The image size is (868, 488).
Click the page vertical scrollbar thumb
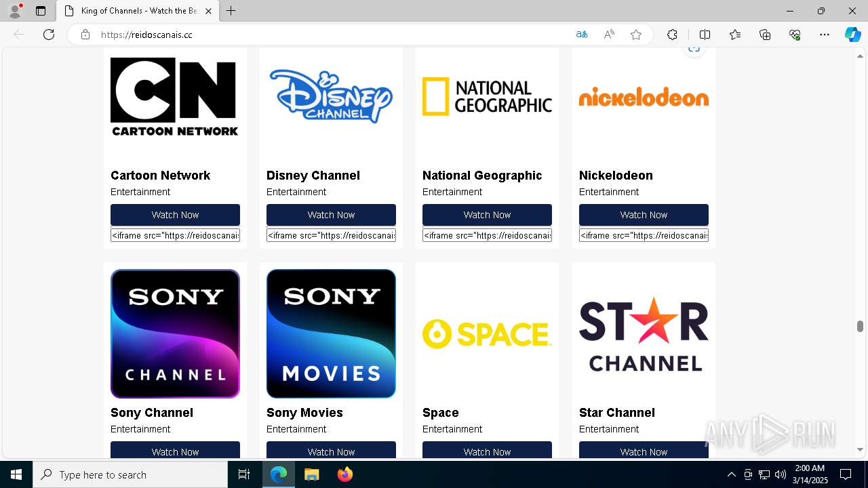860,326
